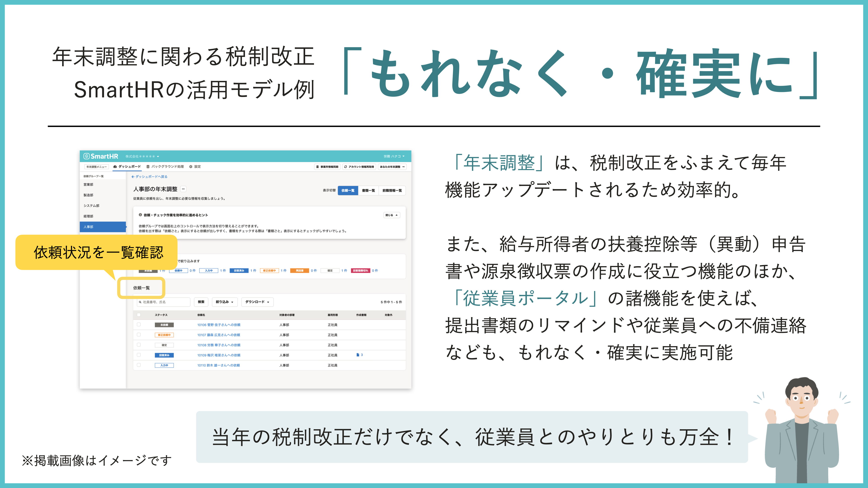Open the 株式会社***** company dropdown
The height and width of the screenshot is (488, 868).
pyautogui.click(x=142, y=157)
